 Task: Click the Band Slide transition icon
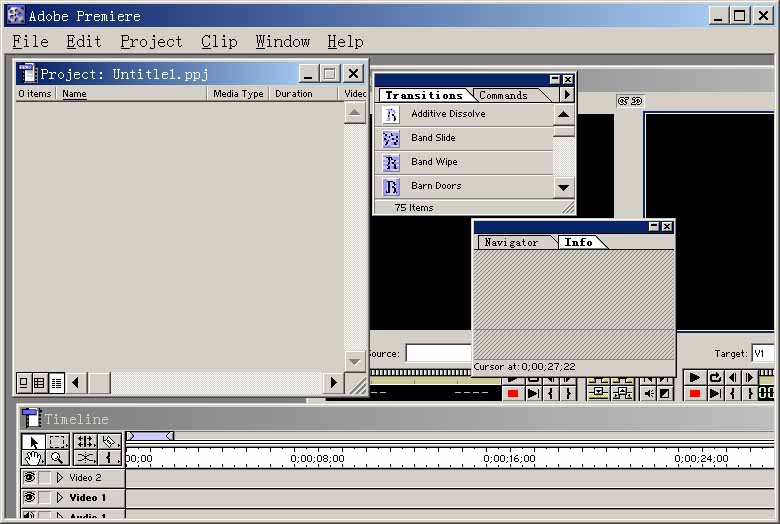tap(391, 138)
